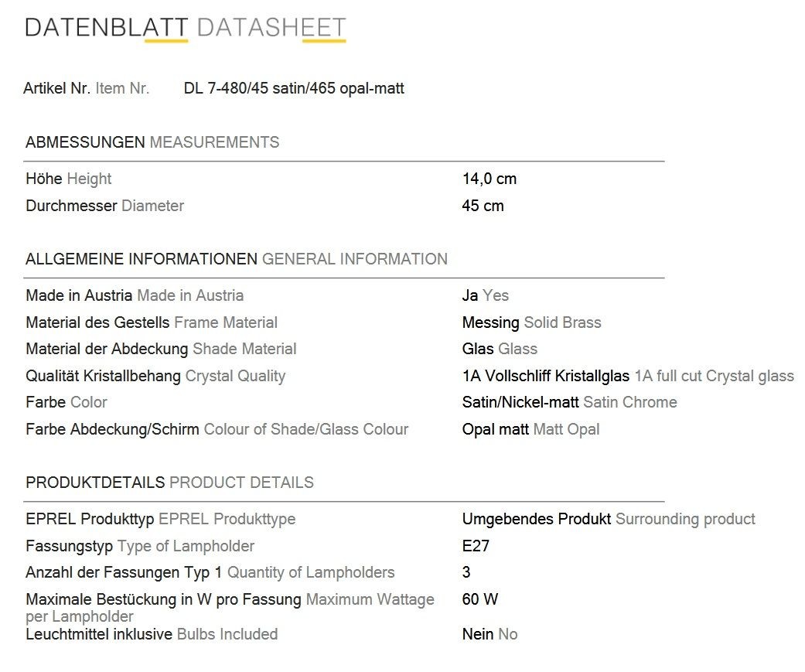Click the ABMESSUNGEN MEASUREMENTS section header
This screenshot has height=672, width=805.
click(152, 142)
